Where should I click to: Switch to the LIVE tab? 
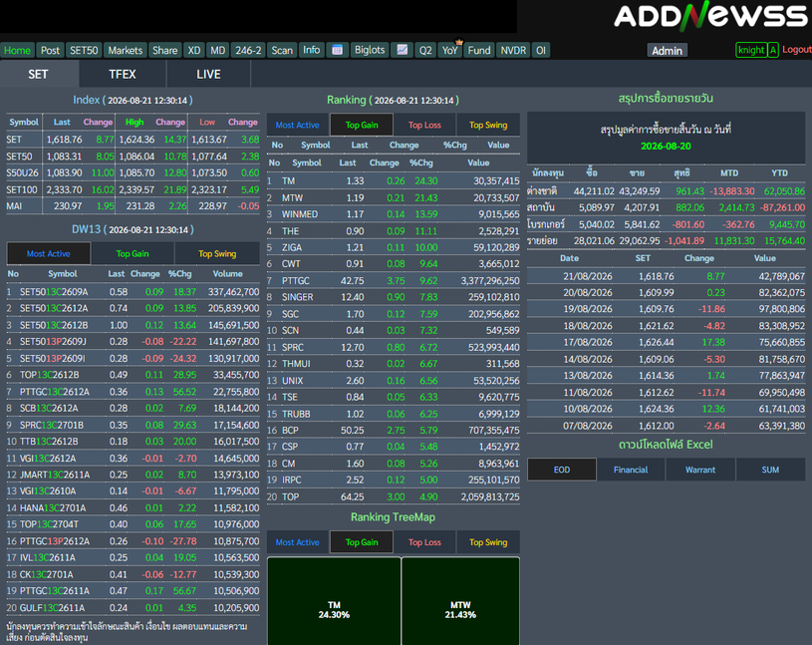[208, 74]
